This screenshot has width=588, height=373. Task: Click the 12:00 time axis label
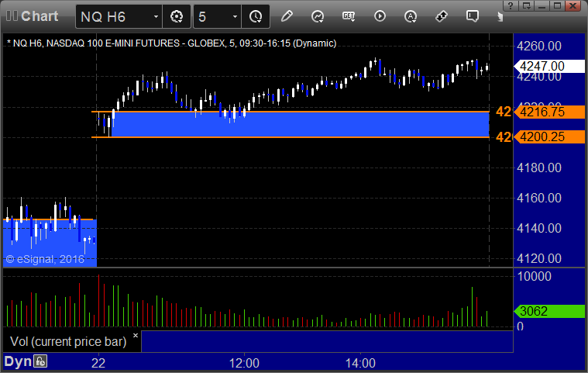244,363
